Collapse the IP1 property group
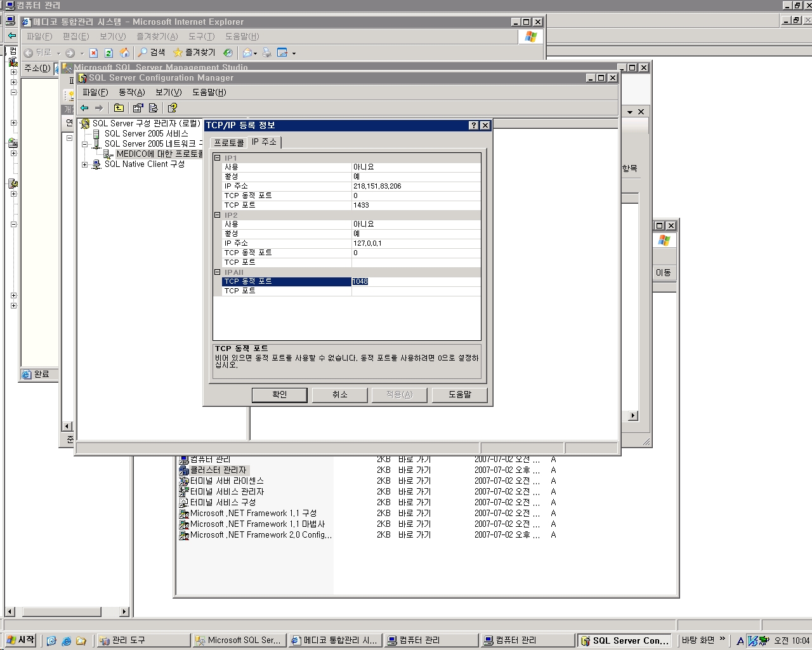Screen dimensions: 812x650 [218, 157]
